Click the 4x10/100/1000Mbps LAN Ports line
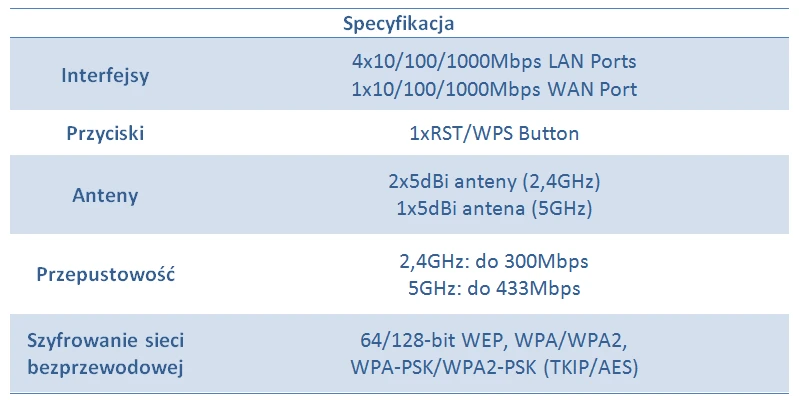Screen dimensions: 799x400 494,61
